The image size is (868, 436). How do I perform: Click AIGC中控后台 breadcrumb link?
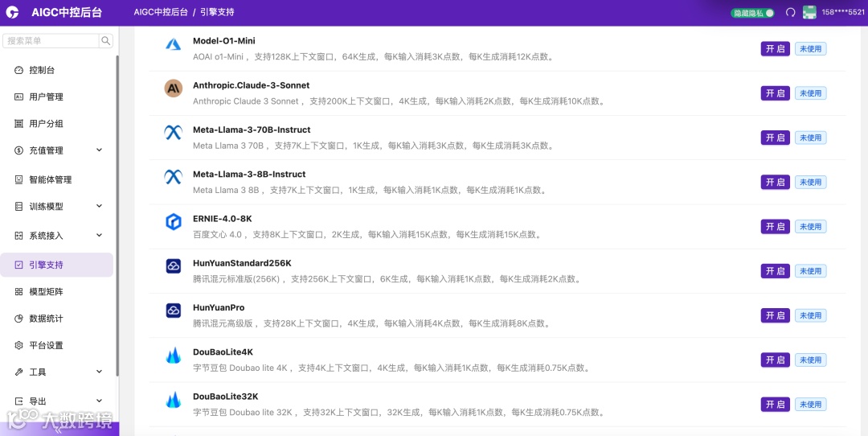coord(161,12)
